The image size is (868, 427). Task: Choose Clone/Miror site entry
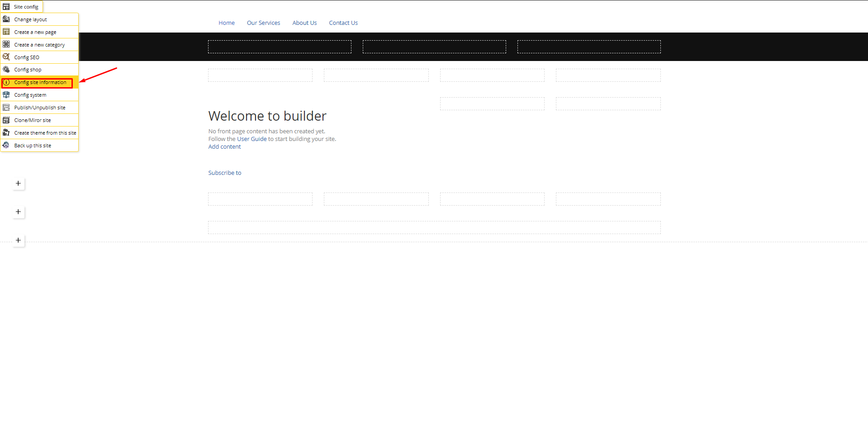(39, 120)
